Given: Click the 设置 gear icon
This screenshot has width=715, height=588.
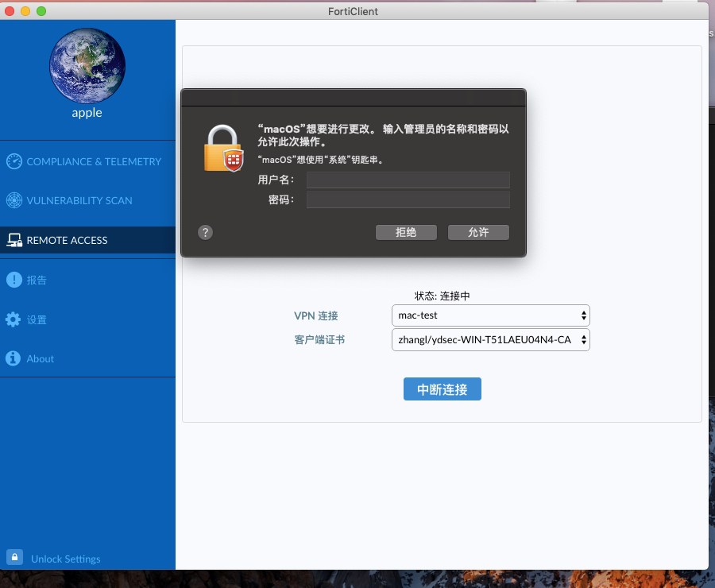Looking at the screenshot, I should pyautogui.click(x=14, y=319).
